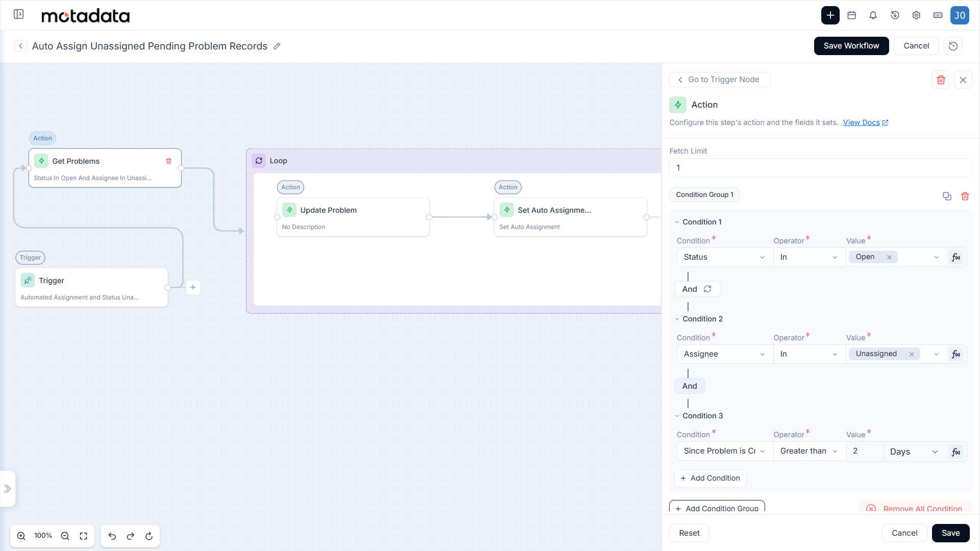The height and width of the screenshot is (551, 980).
Task: Open the settings gear icon
Action: pos(916,15)
